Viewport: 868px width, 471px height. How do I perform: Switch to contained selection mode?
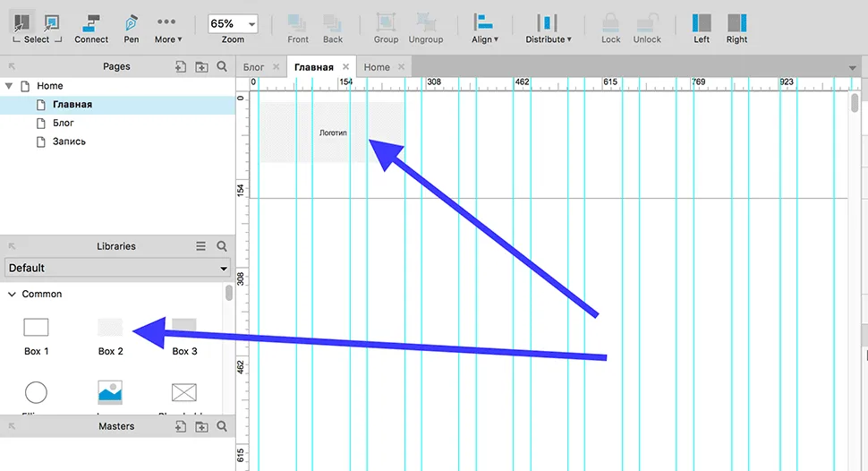tap(52, 21)
